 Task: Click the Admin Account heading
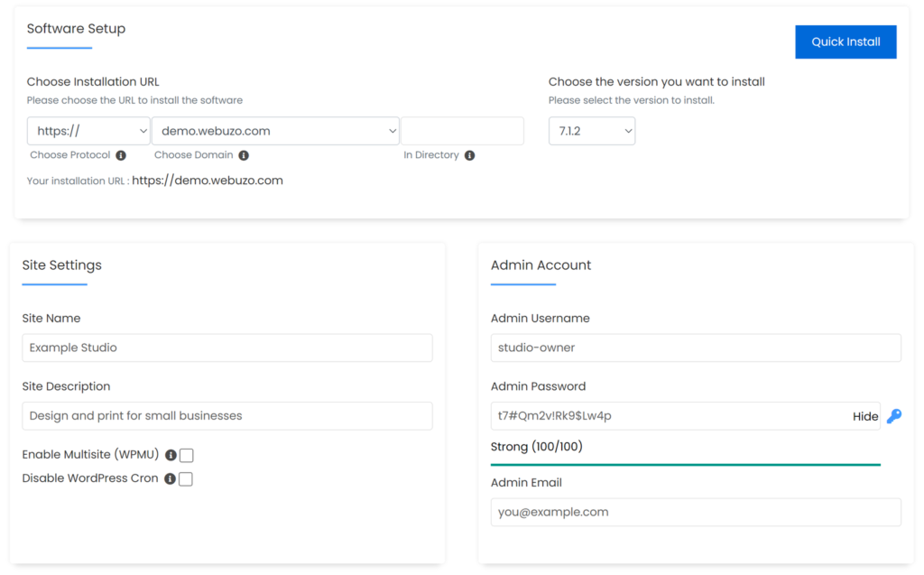tap(541, 264)
